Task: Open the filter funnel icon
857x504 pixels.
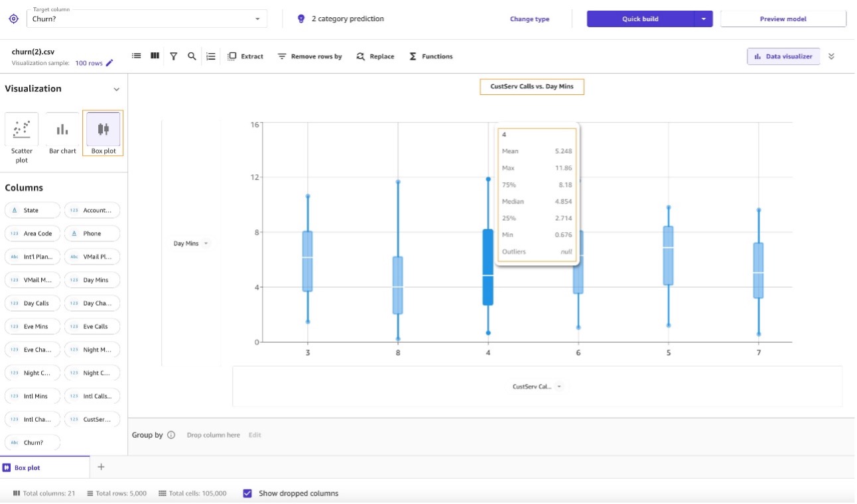Action: pyautogui.click(x=173, y=56)
